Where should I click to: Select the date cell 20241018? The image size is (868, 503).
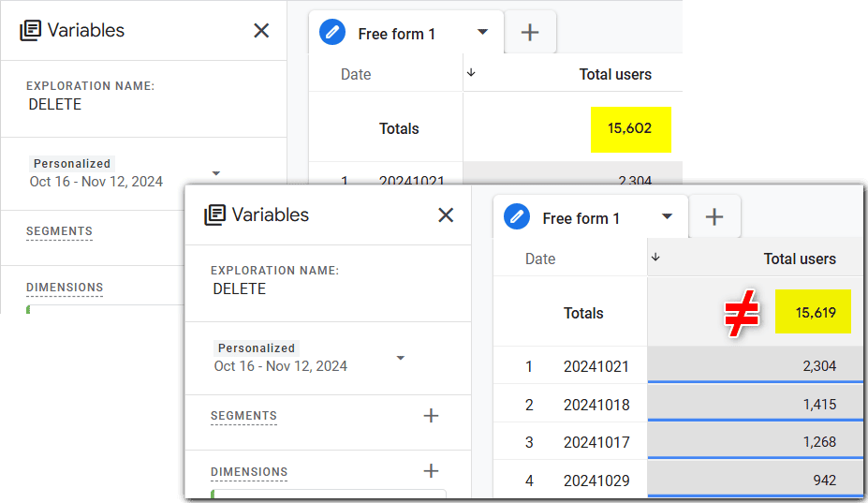point(596,405)
